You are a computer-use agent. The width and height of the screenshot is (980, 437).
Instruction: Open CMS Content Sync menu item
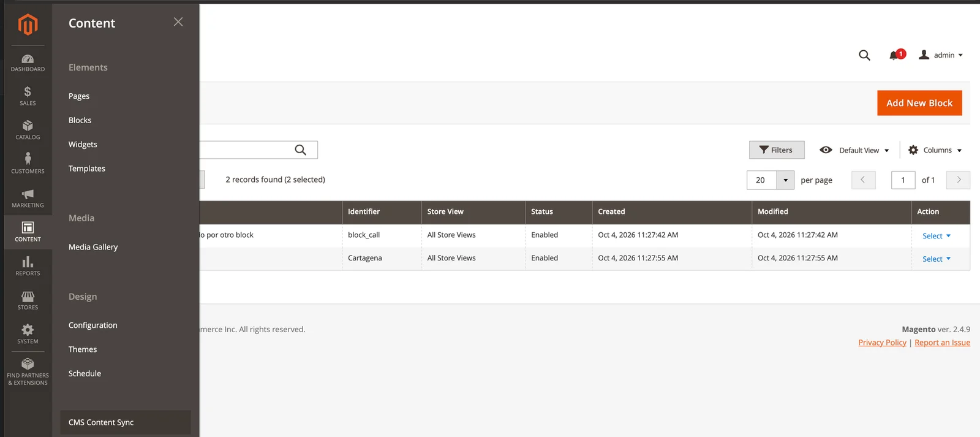point(126,422)
